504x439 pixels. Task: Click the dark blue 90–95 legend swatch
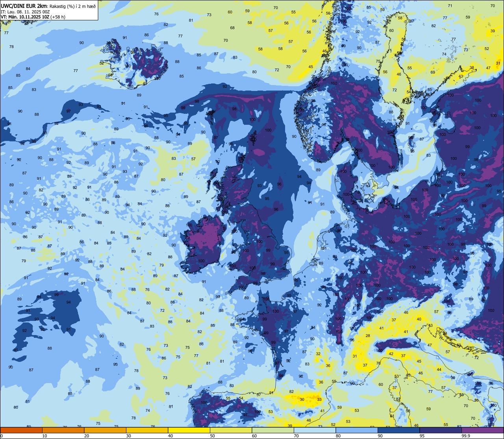[398, 430]
